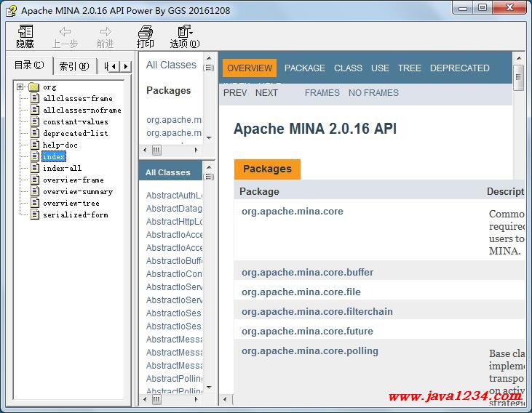Click the Back (上一步) arrow icon
Viewport: 532px width, 413px height.
click(x=65, y=32)
